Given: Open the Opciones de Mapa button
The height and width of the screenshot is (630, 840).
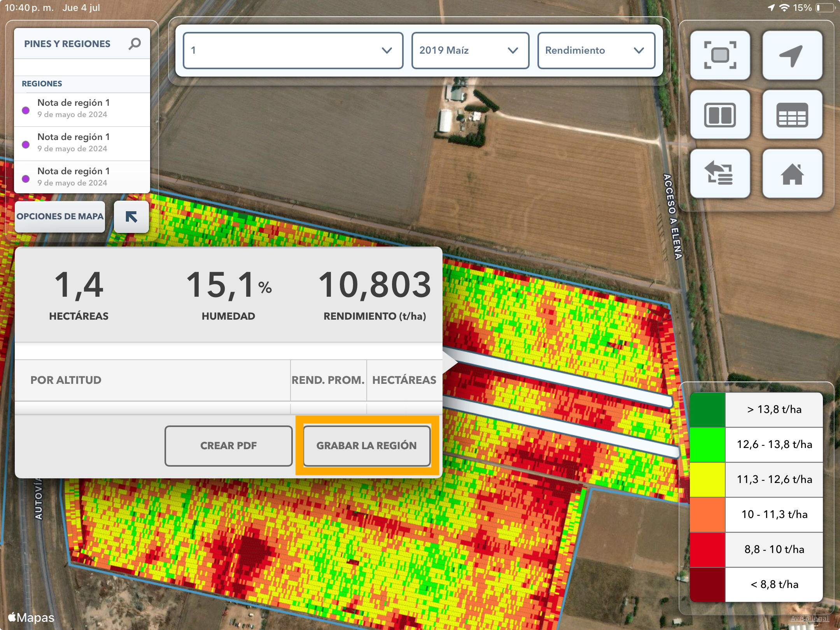Looking at the screenshot, I should 60,217.
